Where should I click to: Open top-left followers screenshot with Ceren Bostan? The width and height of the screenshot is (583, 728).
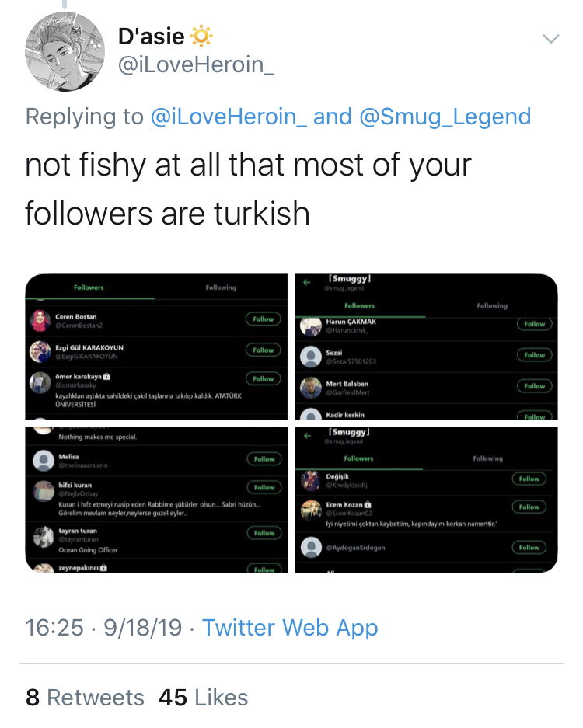[x=156, y=347]
